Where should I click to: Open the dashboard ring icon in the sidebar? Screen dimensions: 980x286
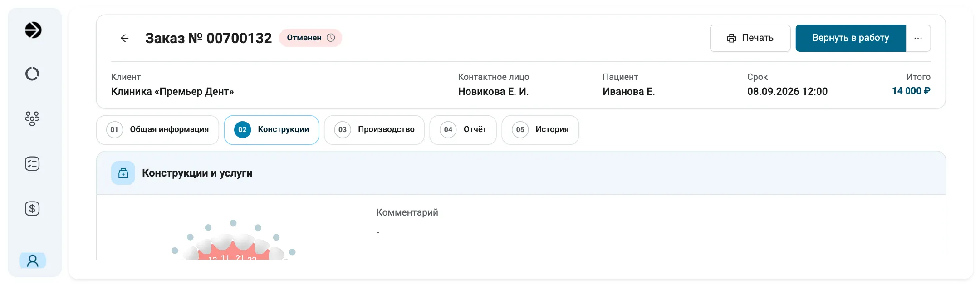click(32, 74)
